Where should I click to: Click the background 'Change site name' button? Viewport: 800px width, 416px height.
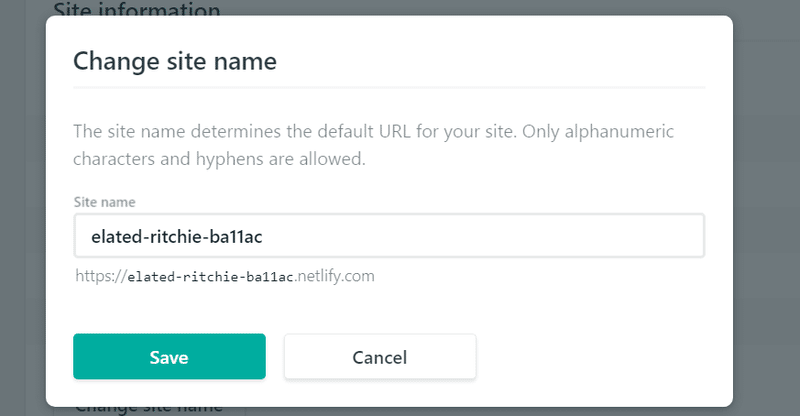click(147, 407)
